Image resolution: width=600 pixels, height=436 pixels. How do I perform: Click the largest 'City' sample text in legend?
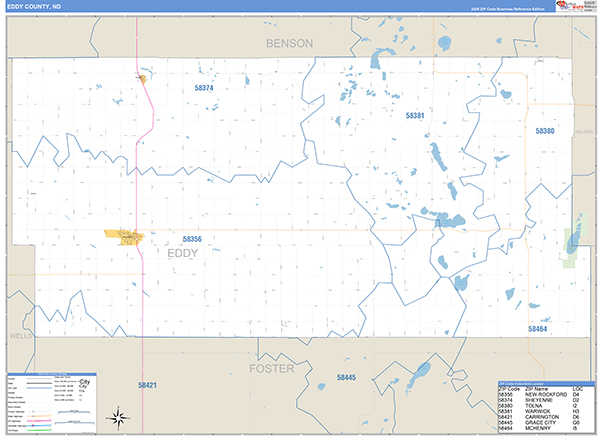pos(85,382)
